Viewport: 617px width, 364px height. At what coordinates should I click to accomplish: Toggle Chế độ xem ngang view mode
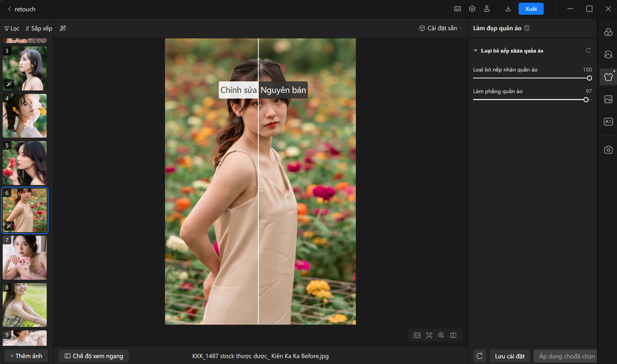click(x=94, y=356)
